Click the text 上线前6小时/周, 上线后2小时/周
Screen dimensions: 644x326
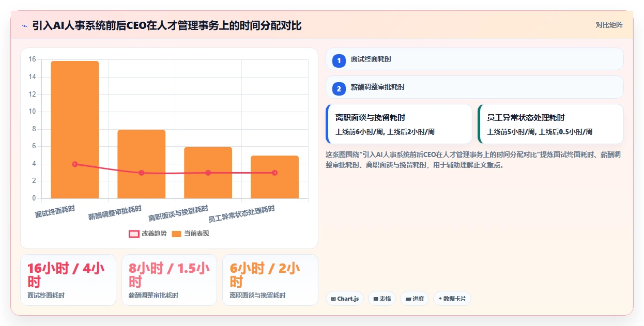(385, 132)
